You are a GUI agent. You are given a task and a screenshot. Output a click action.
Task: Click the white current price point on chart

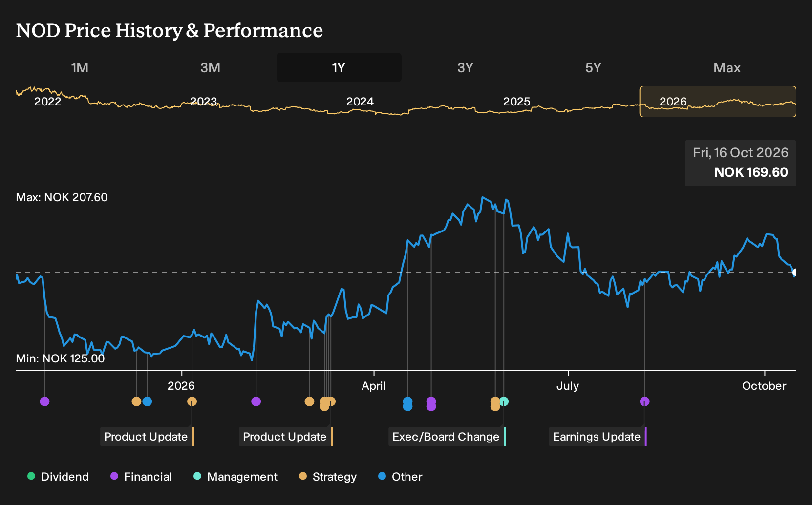click(795, 273)
